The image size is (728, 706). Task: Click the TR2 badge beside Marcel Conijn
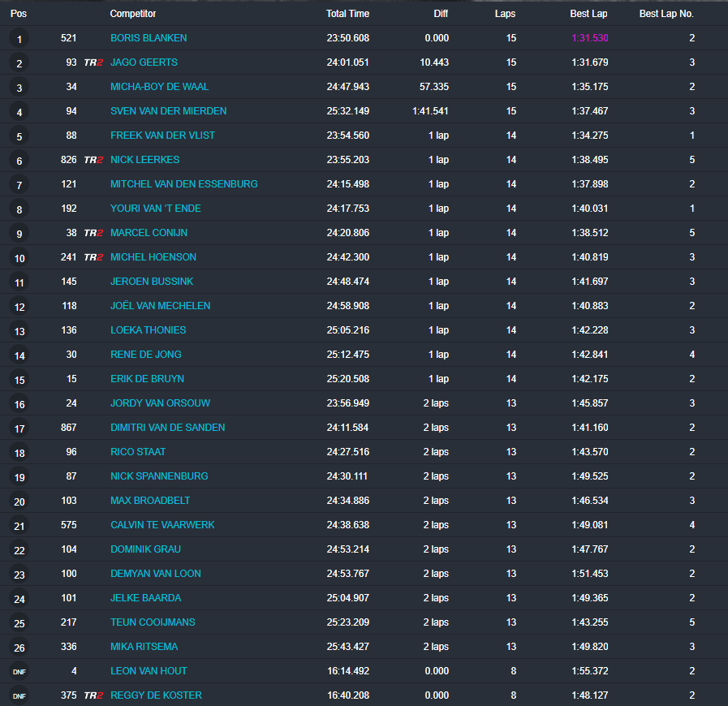pyautogui.click(x=93, y=233)
